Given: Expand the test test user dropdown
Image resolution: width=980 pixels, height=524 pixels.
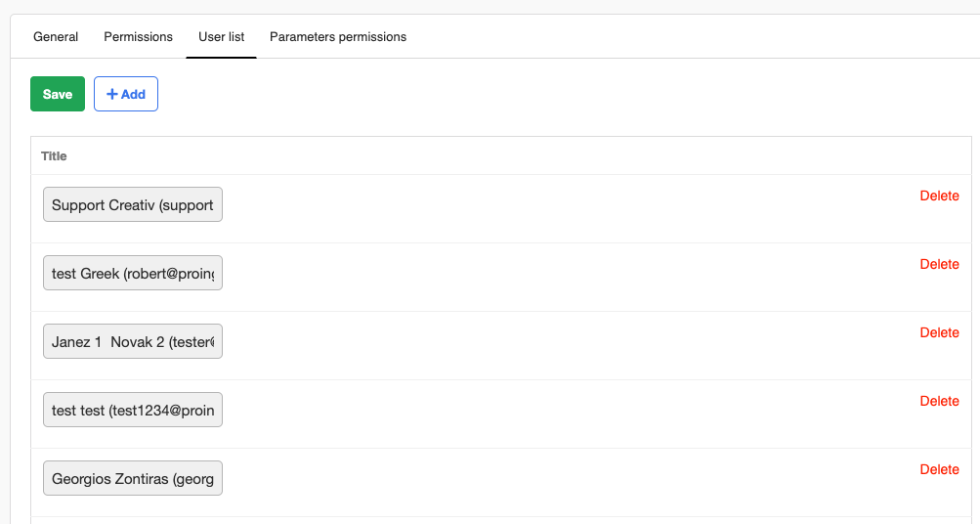Looking at the screenshot, I should (x=133, y=411).
